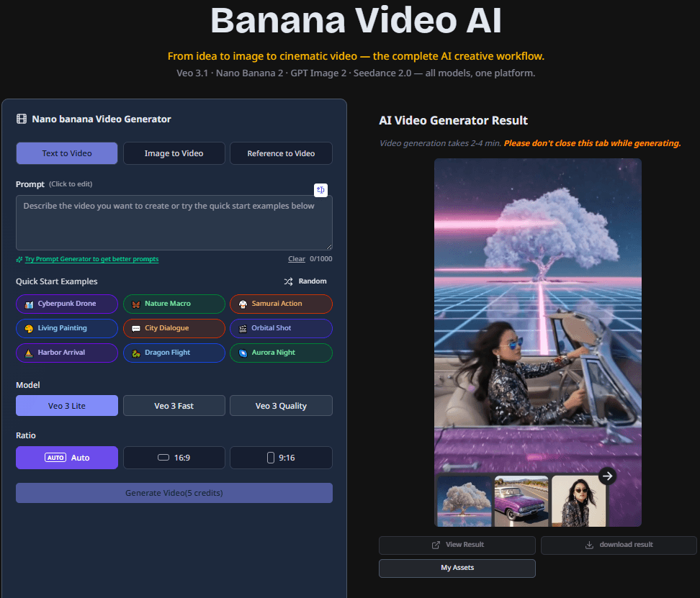Click the 0/1000 character counter
The height and width of the screenshot is (598, 700).
tap(321, 259)
